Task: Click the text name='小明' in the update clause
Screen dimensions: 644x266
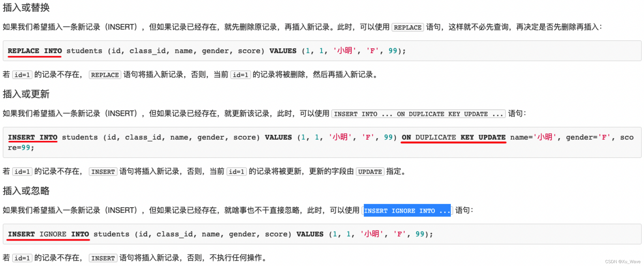Action: click(x=534, y=137)
